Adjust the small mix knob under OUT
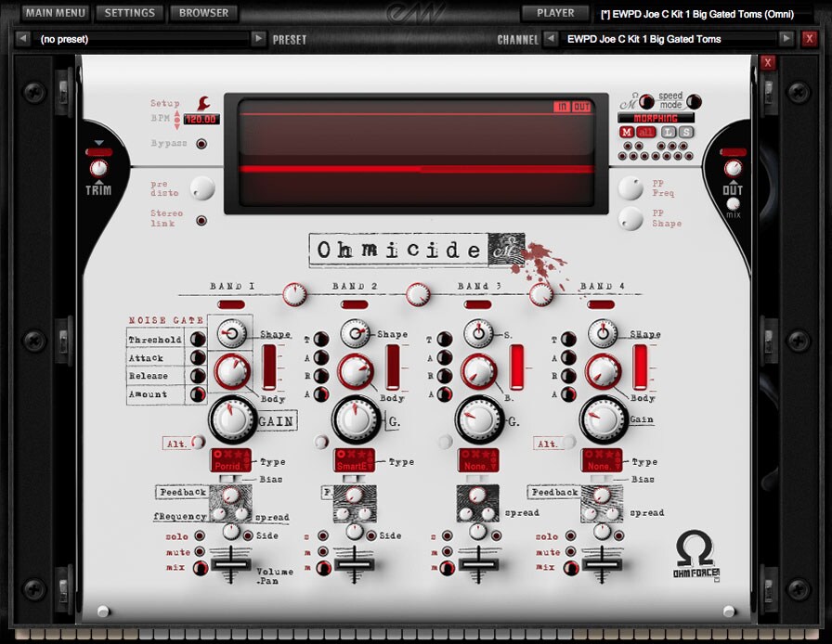The width and height of the screenshot is (832, 644). pos(733,204)
